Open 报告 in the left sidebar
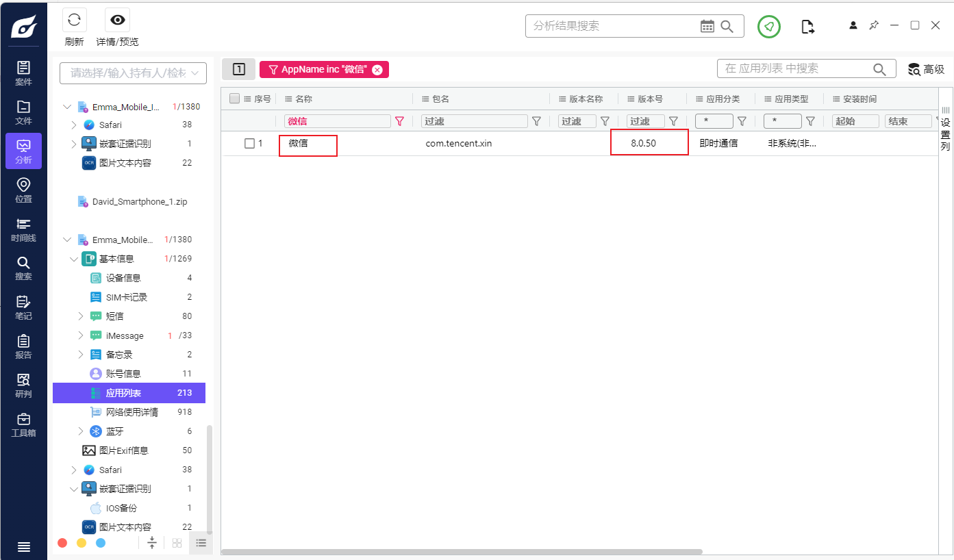The height and width of the screenshot is (560, 954). pyautogui.click(x=23, y=346)
